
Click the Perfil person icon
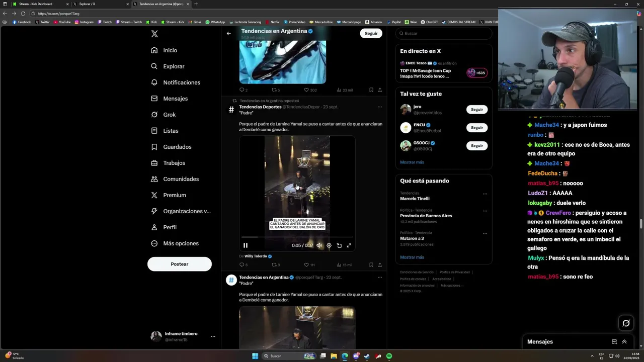coord(154,227)
